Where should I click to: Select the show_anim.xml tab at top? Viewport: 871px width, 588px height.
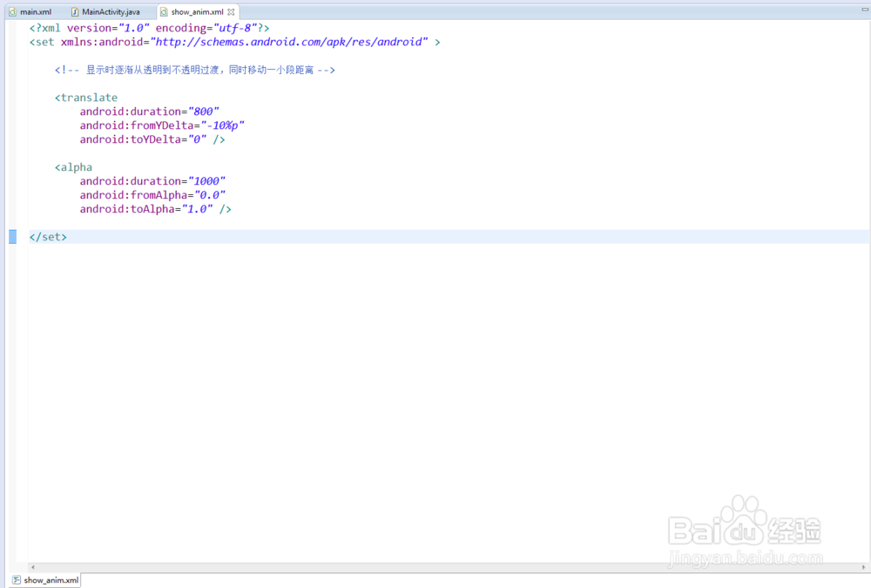(197, 11)
